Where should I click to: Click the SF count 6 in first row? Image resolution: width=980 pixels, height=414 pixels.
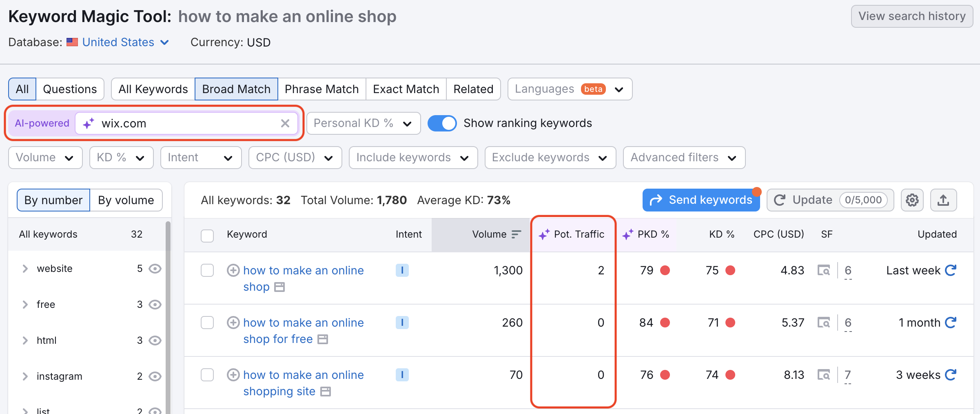[x=848, y=270]
